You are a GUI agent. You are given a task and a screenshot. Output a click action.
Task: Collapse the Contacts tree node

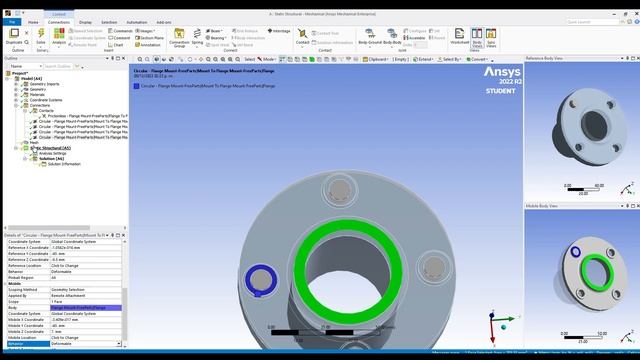25,111
